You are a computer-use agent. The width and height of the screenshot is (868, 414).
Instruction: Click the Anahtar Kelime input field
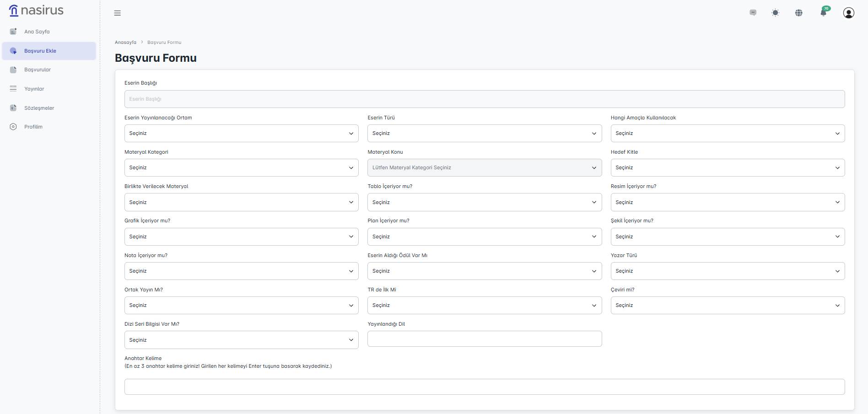coord(484,387)
